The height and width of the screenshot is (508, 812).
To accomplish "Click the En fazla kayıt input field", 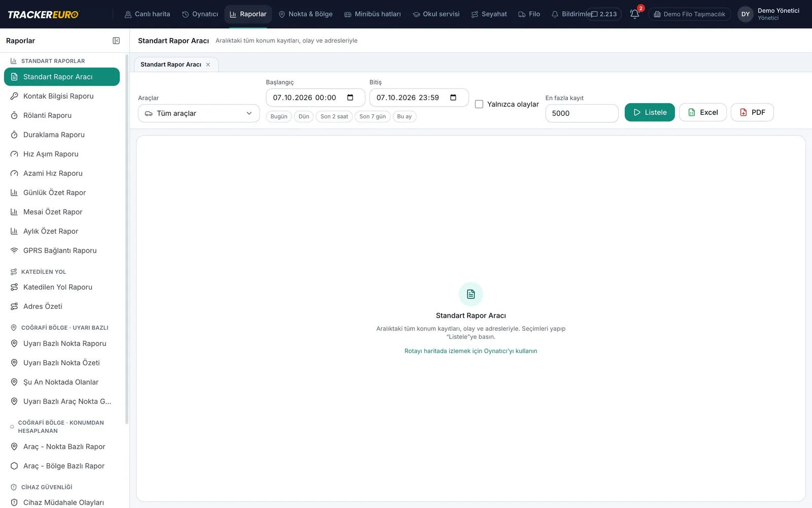I will (x=582, y=113).
